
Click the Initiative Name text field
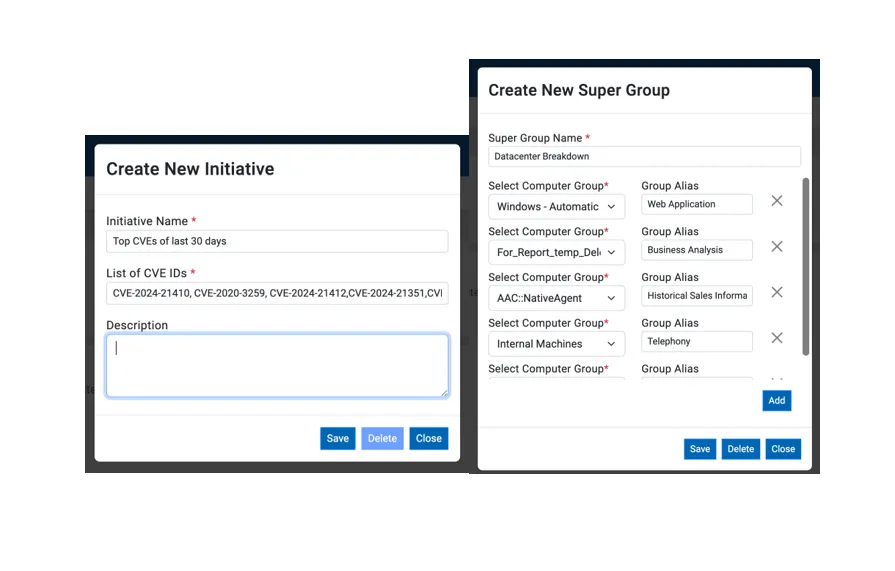[x=277, y=241]
